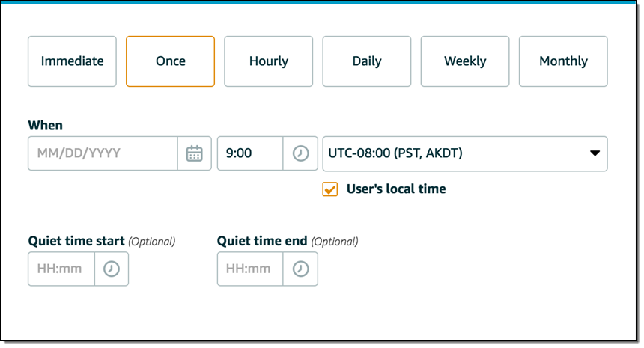Image resolution: width=644 pixels, height=348 pixels.
Task: Click the clock icon beside 9:00
Action: click(300, 153)
